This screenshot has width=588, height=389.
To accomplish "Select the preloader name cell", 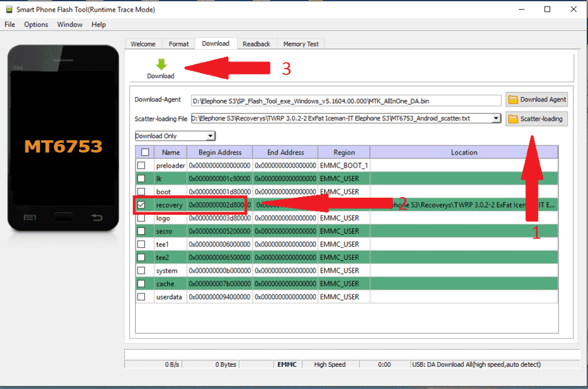I will pos(171,165).
